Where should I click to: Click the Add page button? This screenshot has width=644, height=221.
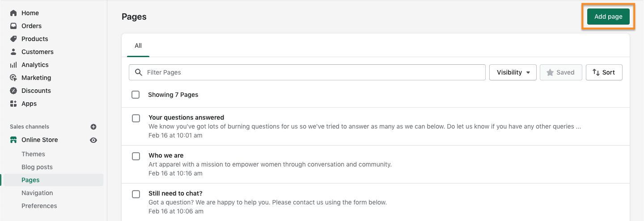pos(608,17)
